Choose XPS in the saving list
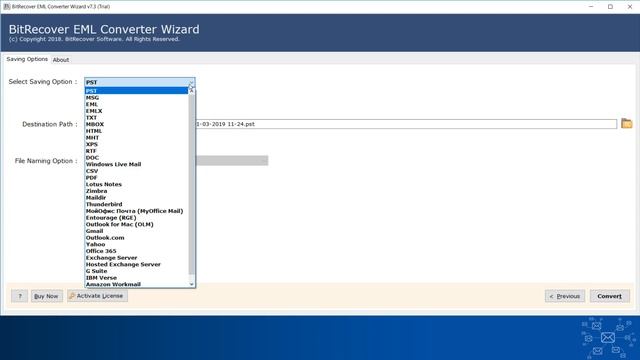This screenshot has height=360, width=640. [136, 144]
